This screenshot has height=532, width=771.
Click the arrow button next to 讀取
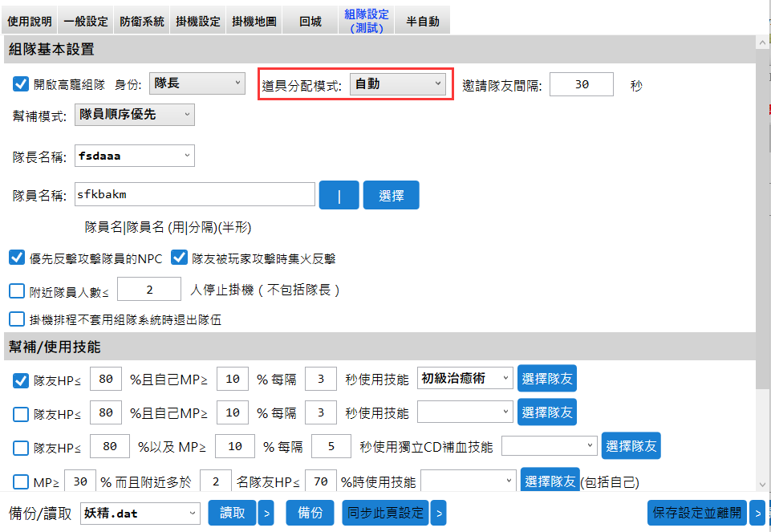[266, 513]
